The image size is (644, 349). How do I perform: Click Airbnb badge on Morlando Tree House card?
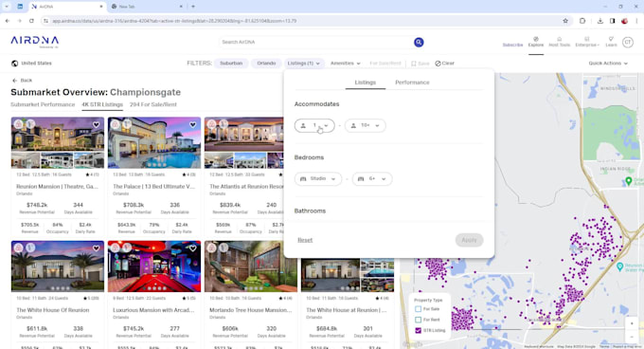(x=211, y=248)
